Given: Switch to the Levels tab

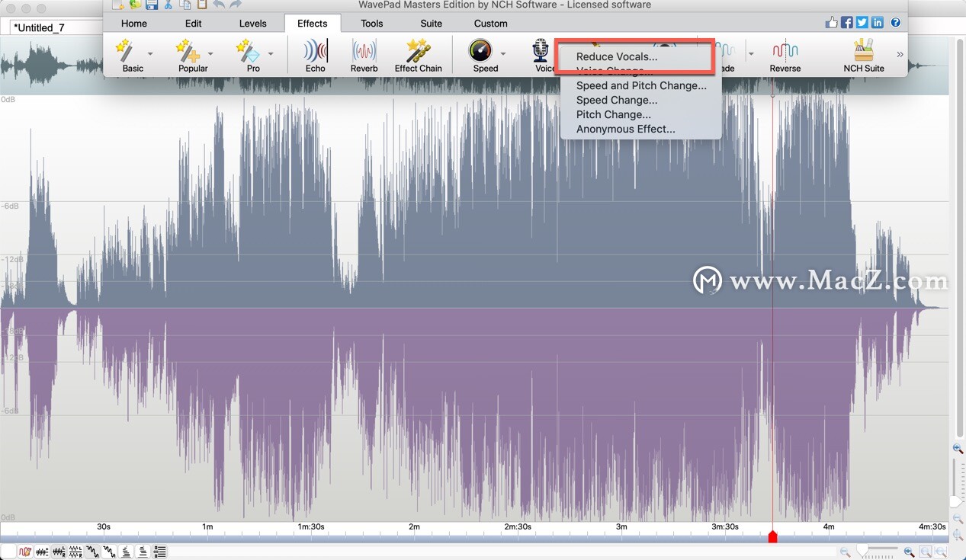Looking at the screenshot, I should click(253, 24).
